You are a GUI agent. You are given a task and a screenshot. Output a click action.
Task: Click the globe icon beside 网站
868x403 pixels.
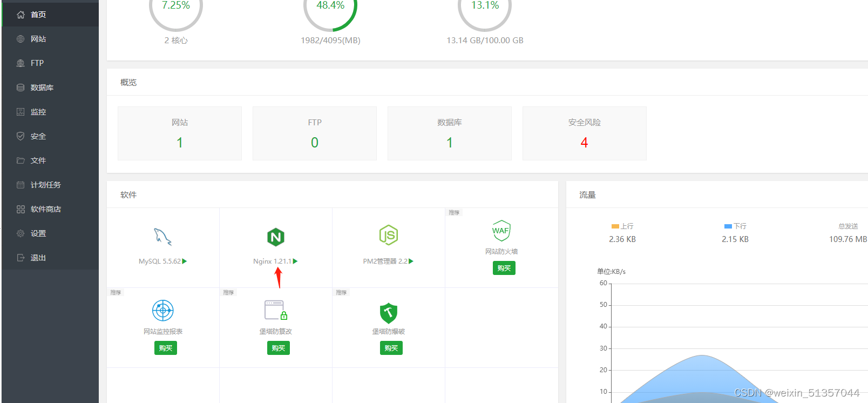click(x=21, y=39)
